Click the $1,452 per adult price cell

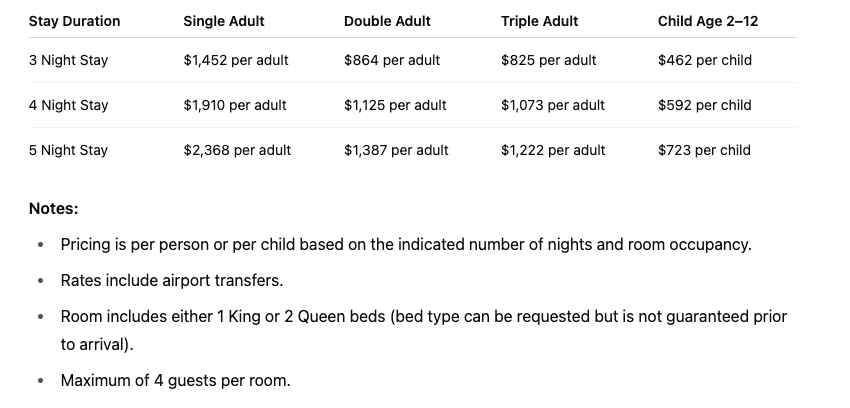[236, 60]
